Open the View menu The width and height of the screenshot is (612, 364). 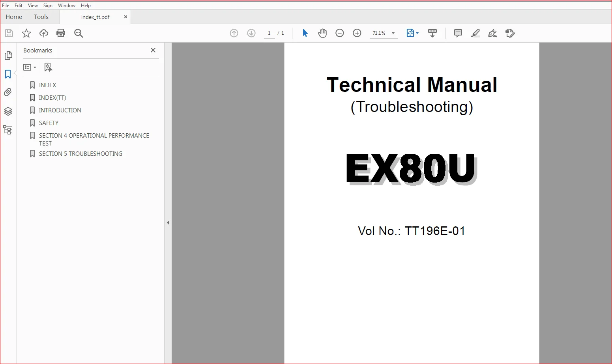[33, 6]
